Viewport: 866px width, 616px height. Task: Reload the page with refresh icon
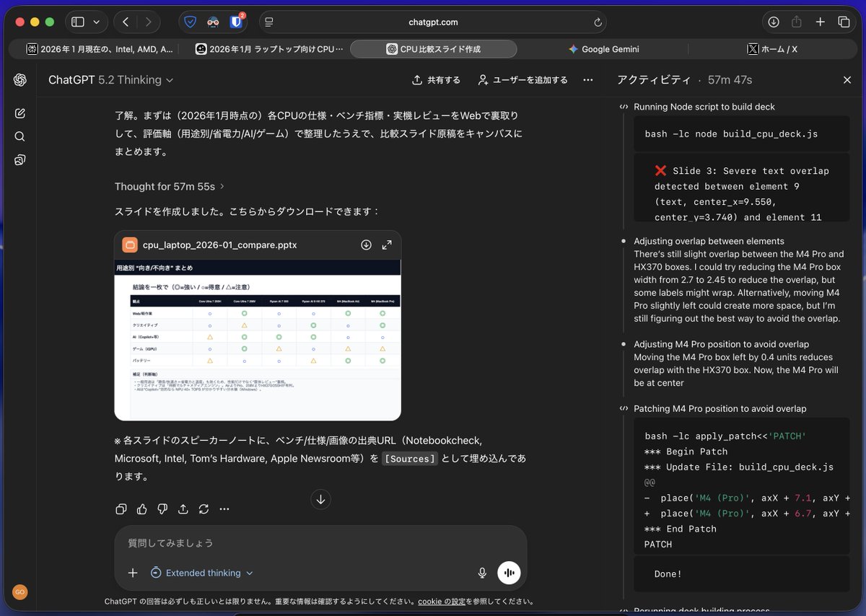[598, 22]
